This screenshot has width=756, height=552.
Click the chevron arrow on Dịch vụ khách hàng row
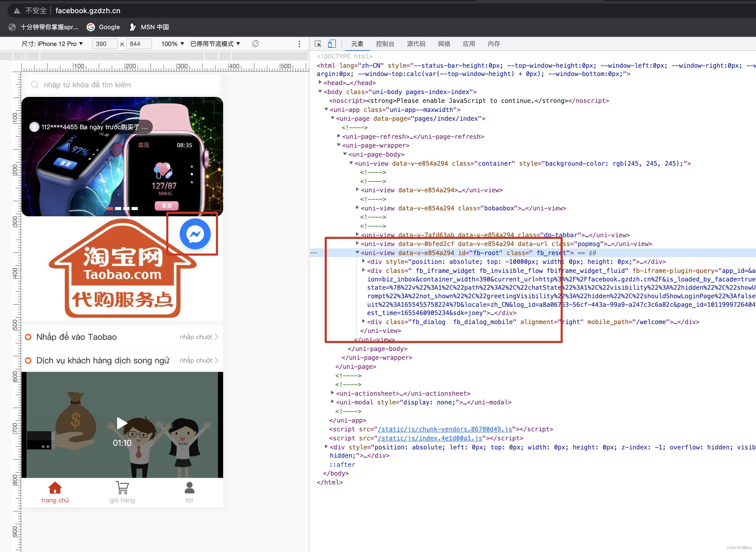(217, 361)
